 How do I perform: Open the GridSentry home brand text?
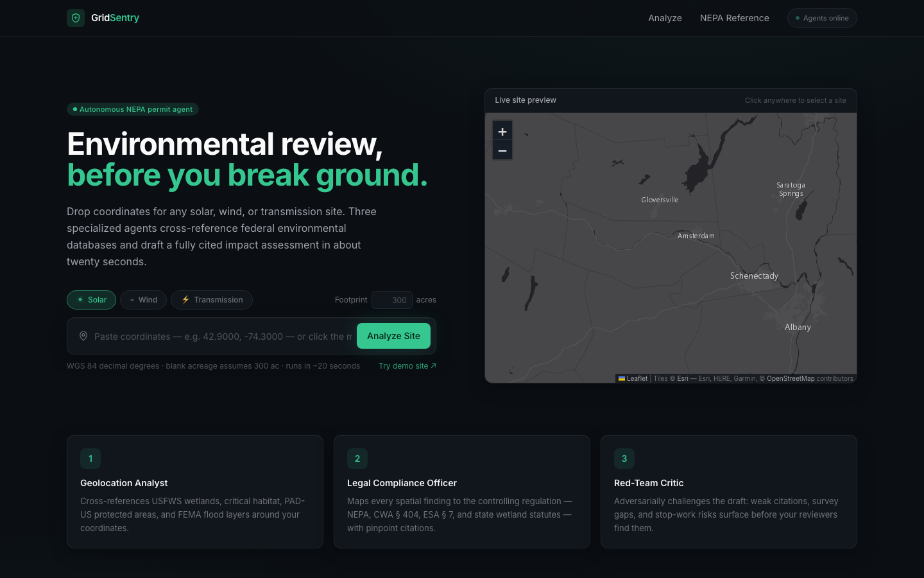pos(115,18)
